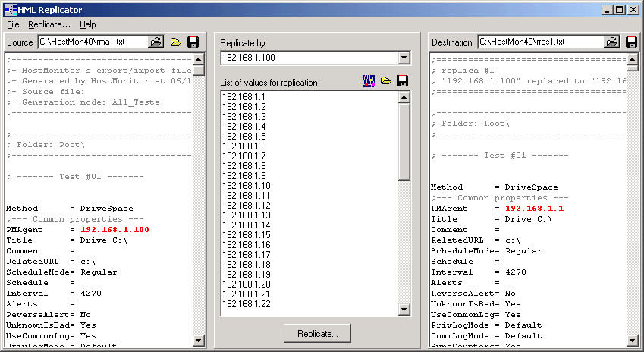
Task: Select 192.168.1.21 in values list
Action: [x=247, y=294]
